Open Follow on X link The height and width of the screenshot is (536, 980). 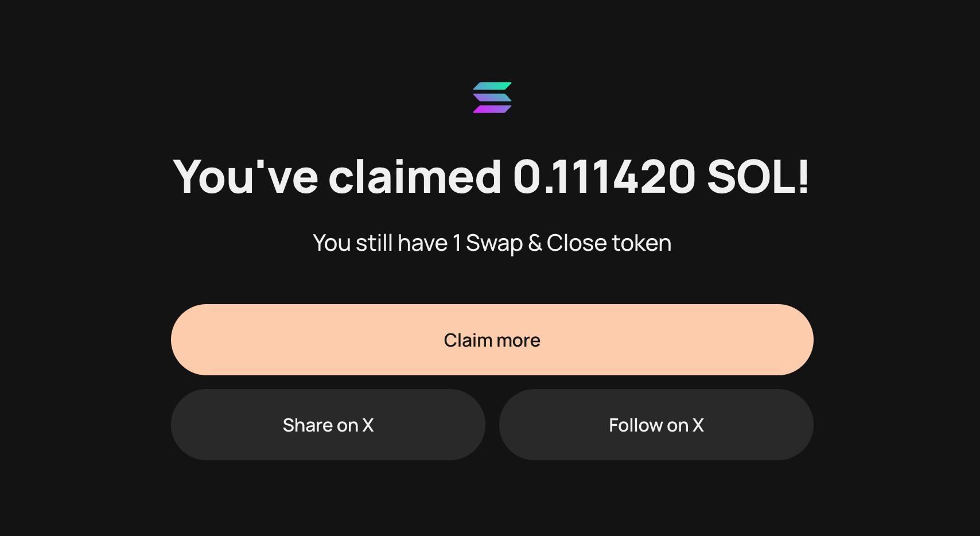[x=656, y=425]
